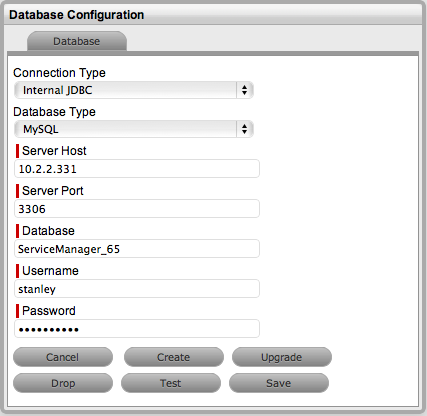This screenshot has width=427, height=416.
Task: Save the database configuration
Action: pyautogui.click(x=279, y=383)
